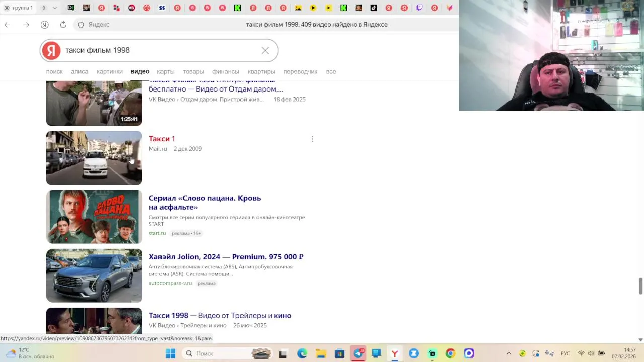Open the Windows Start menu
Viewport: 644px width, 362px height.
click(170, 353)
